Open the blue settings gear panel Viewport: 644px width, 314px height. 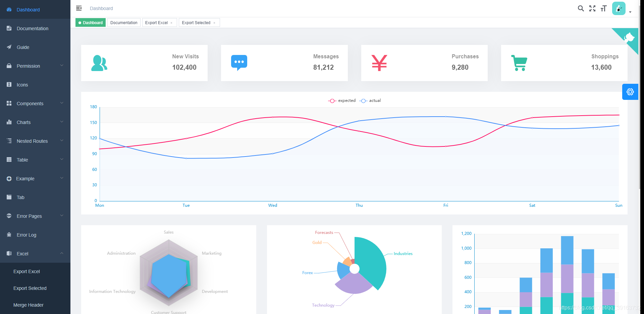tap(630, 92)
